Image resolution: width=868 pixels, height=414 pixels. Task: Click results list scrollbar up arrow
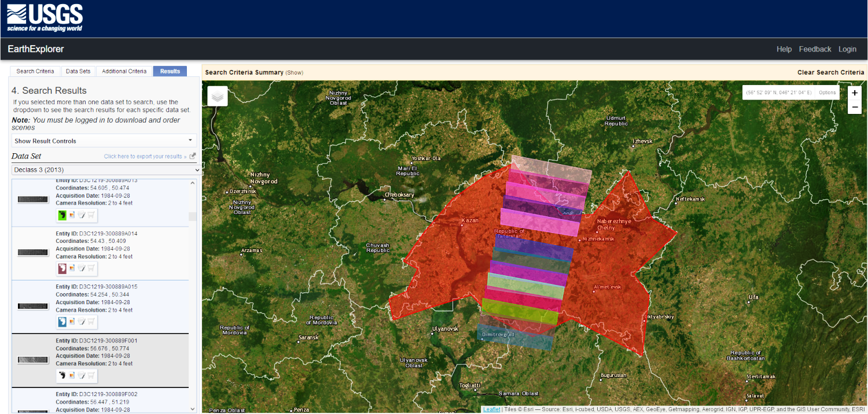[x=193, y=183]
